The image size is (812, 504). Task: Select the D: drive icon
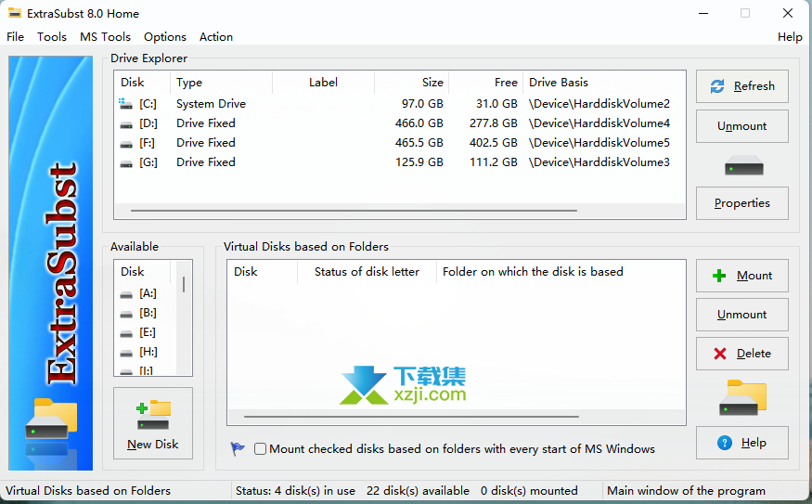click(x=126, y=124)
